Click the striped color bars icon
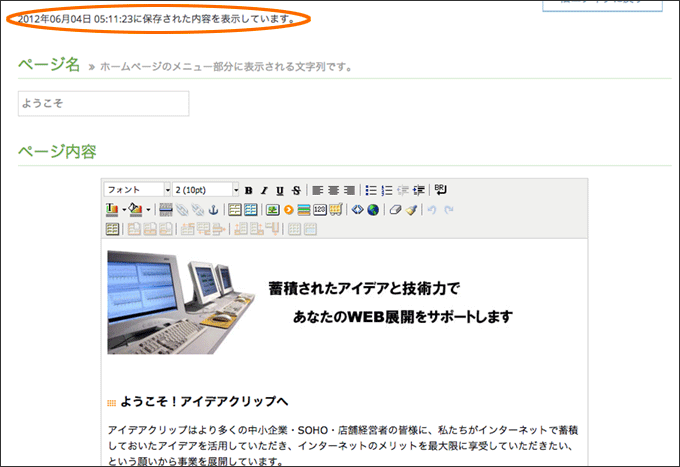 [x=304, y=210]
